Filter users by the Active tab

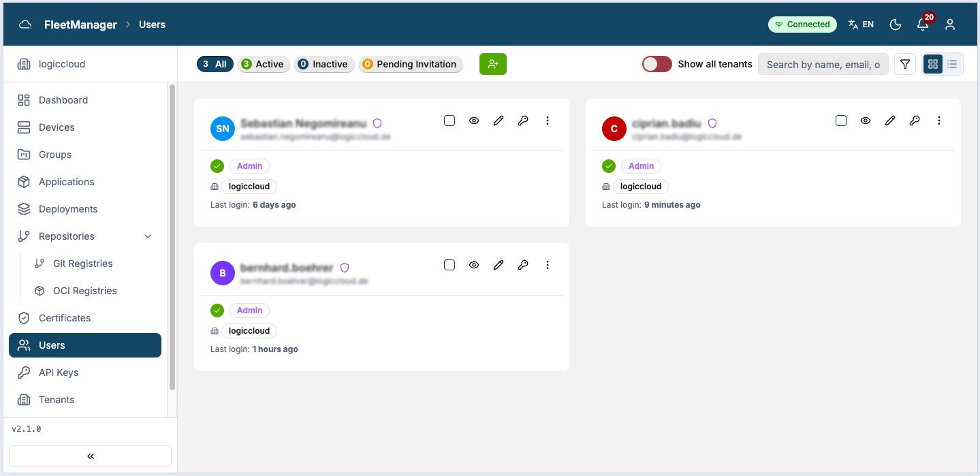pyautogui.click(x=264, y=64)
